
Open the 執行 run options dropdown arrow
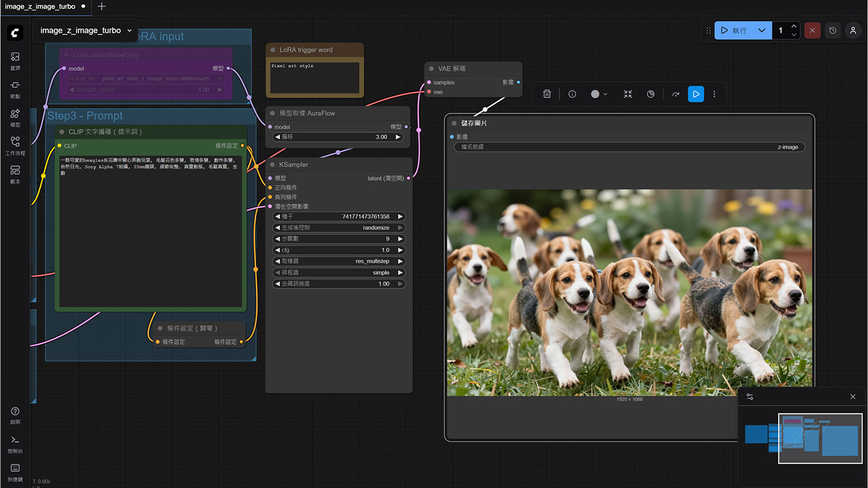762,30
